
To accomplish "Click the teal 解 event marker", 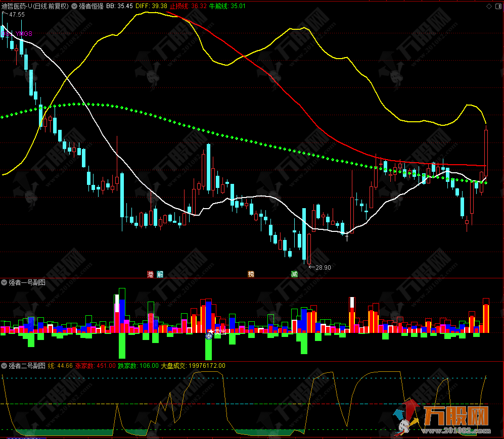I will pos(160,274).
